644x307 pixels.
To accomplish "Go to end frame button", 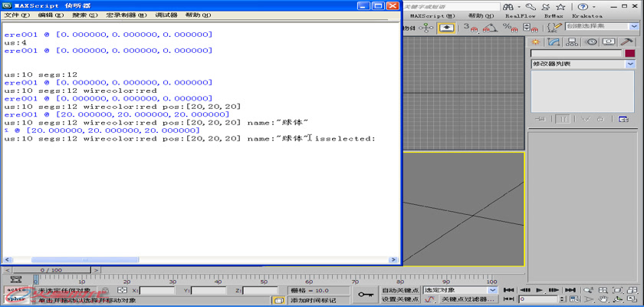I will point(570,290).
